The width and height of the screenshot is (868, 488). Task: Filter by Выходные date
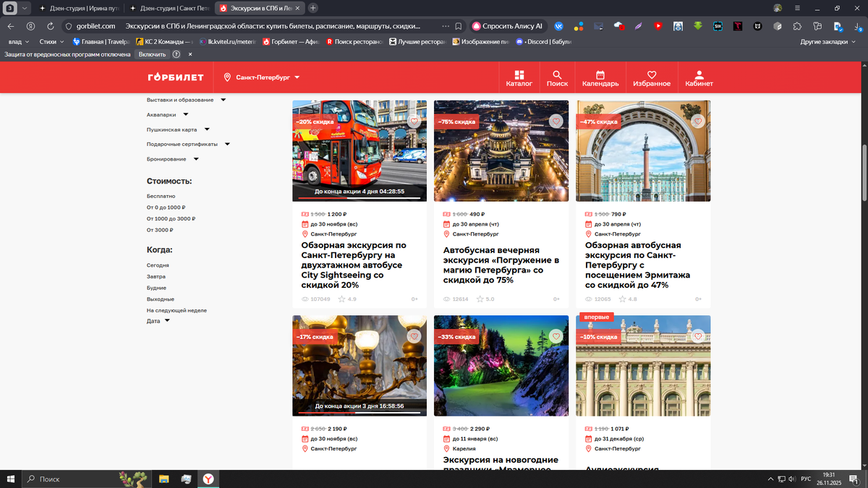pyautogui.click(x=161, y=299)
